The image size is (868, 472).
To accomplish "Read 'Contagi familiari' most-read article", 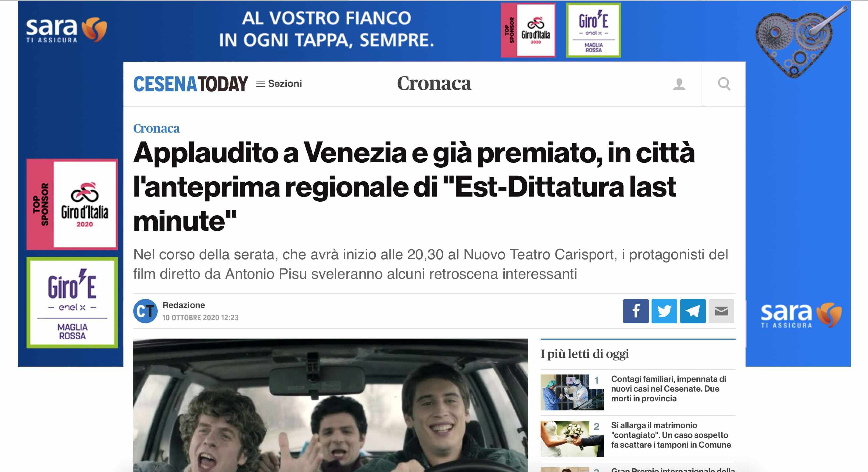I will click(668, 389).
